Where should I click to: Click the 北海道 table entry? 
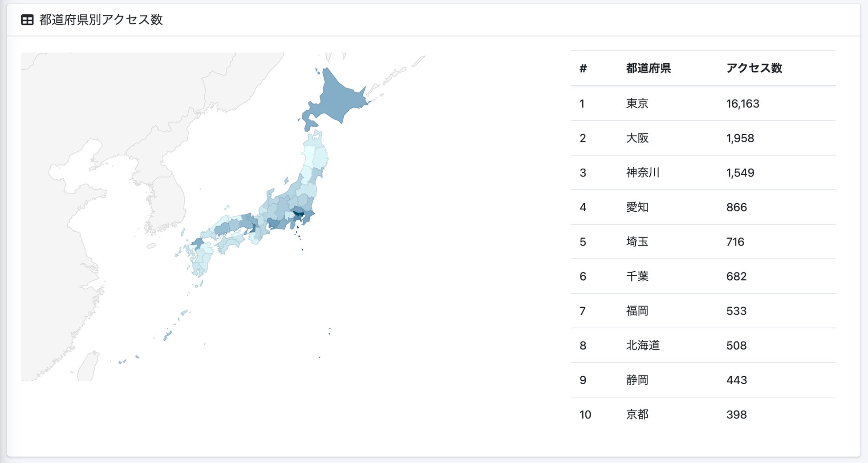[643, 346]
